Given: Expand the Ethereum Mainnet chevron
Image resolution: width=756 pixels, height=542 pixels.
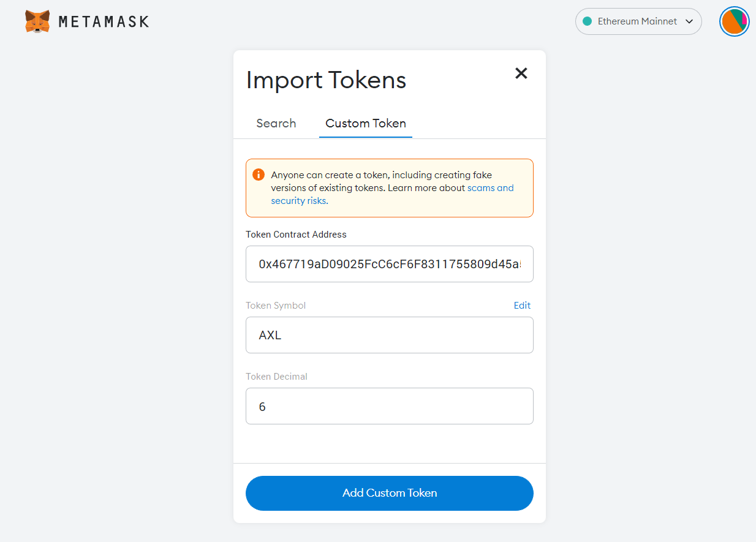Looking at the screenshot, I should coord(689,21).
